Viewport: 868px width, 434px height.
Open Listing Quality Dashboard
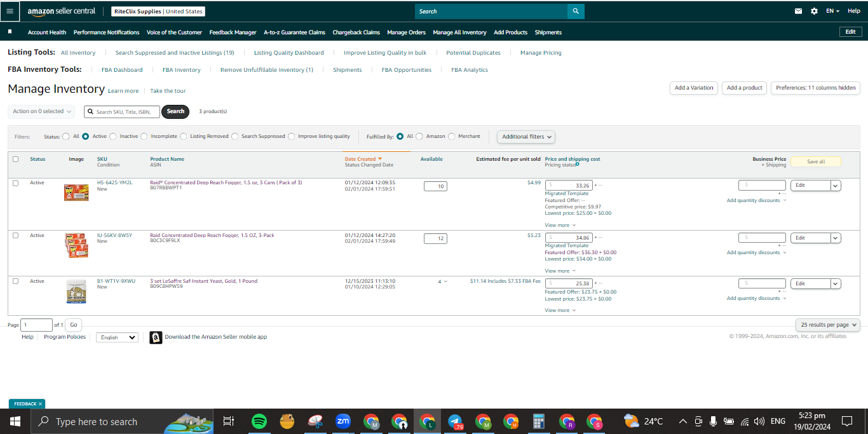coord(289,53)
